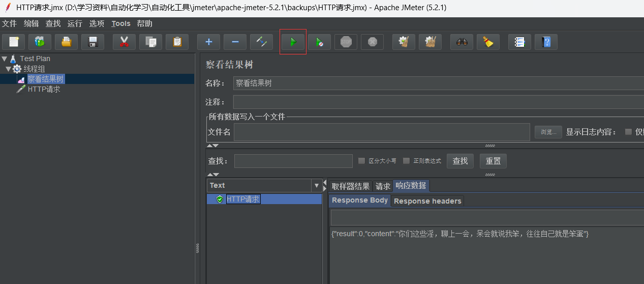Cut selection with scissors icon
The width and height of the screenshot is (644, 284).
(124, 42)
